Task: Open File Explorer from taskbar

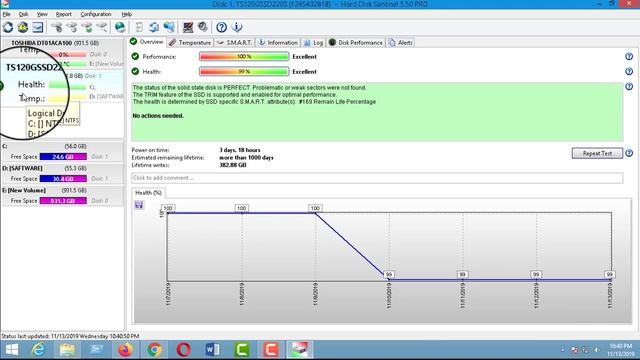Action: click(x=67, y=350)
